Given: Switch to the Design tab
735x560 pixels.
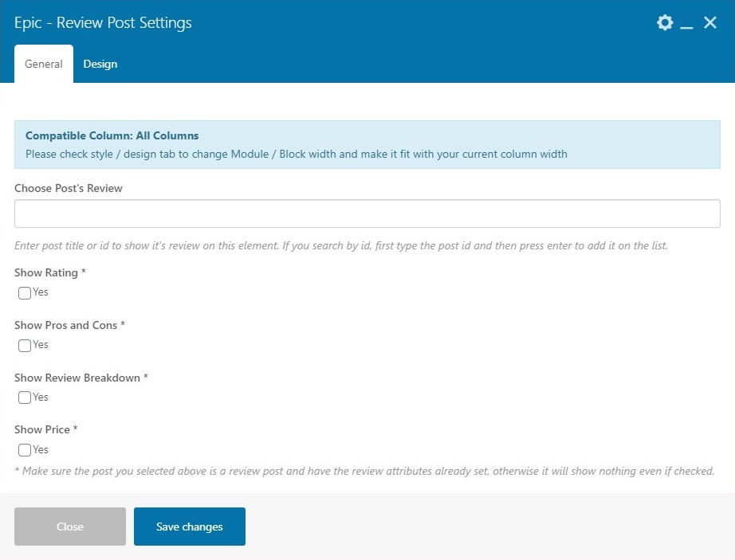Looking at the screenshot, I should coord(100,64).
